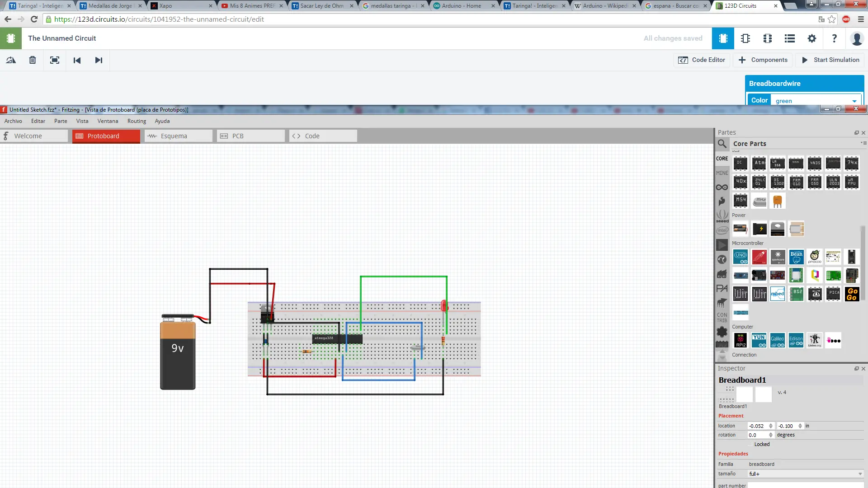Open user account avatar menu
The width and height of the screenshot is (868, 488).
856,38
